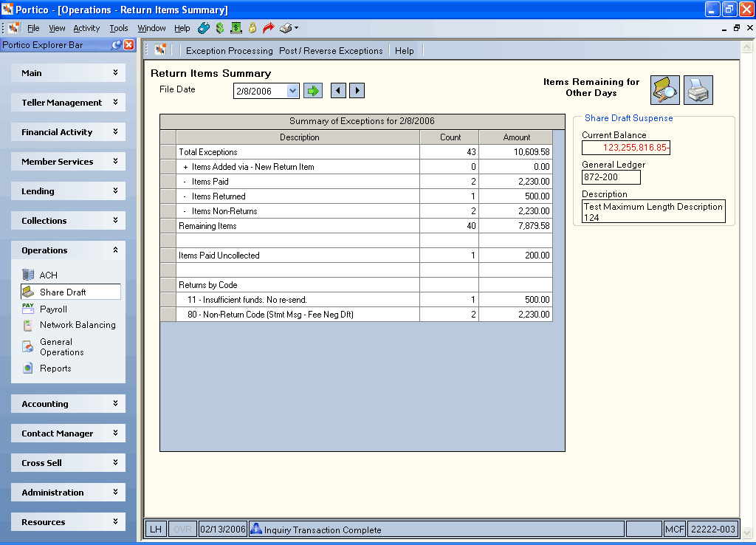The height and width of the screenshot is (545, 756).
Task: Open the Activity menu
Action: (x=86, y=28)
